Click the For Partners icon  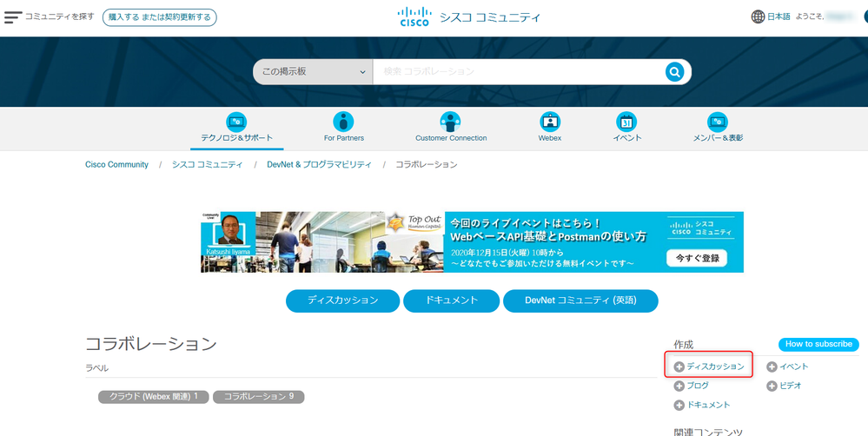point(343,122)
